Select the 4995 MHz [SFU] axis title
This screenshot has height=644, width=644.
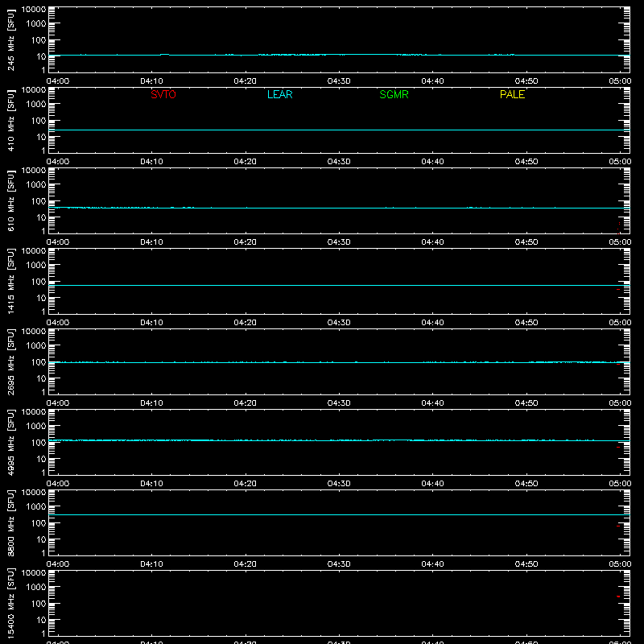10,443
